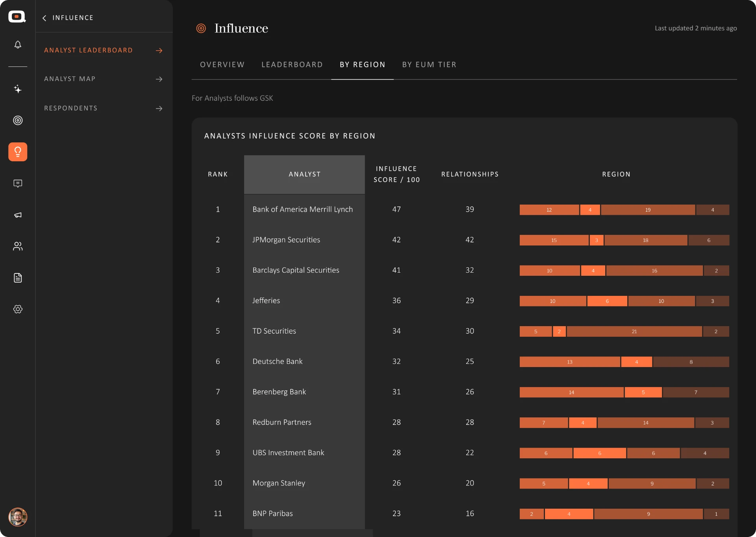This screenshot has height=537, width=756.
Task: Select BNP Paribas analyst name
Action: (x=272, y=513)
